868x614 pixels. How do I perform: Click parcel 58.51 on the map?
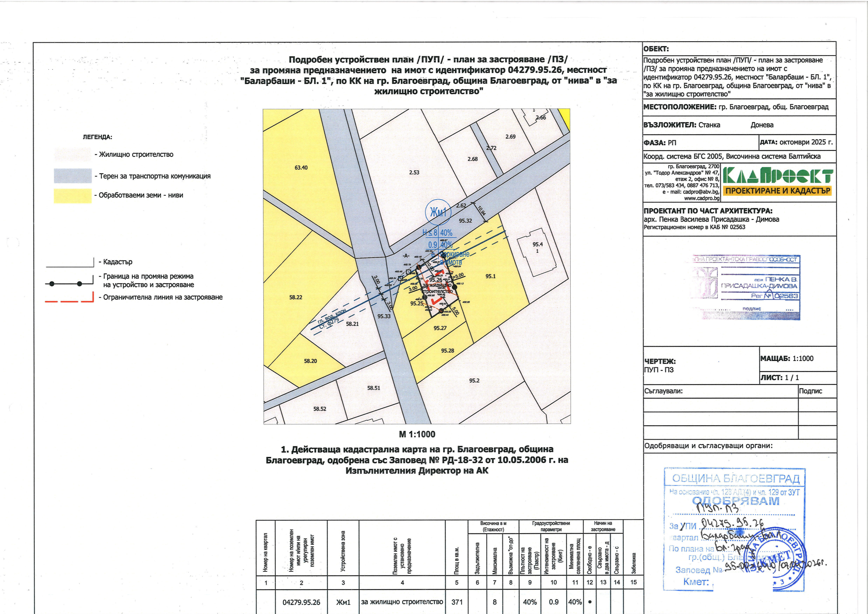click(374, 388)
